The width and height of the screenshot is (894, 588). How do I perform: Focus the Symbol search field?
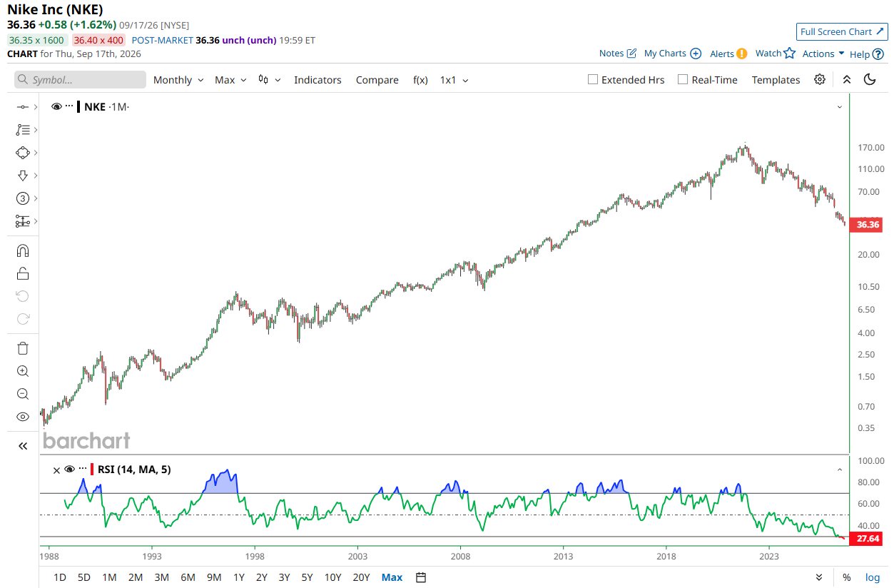click(x=80, y=80)
